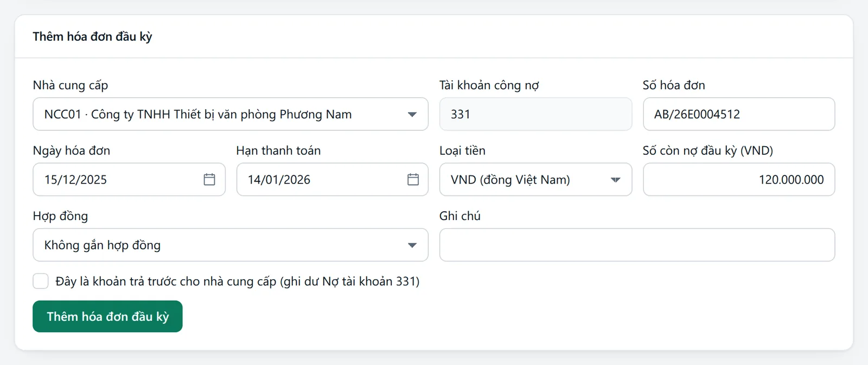868x365 pixels.
Task: Select the Tài khoản công nợ field
Action: pos(535,114)
